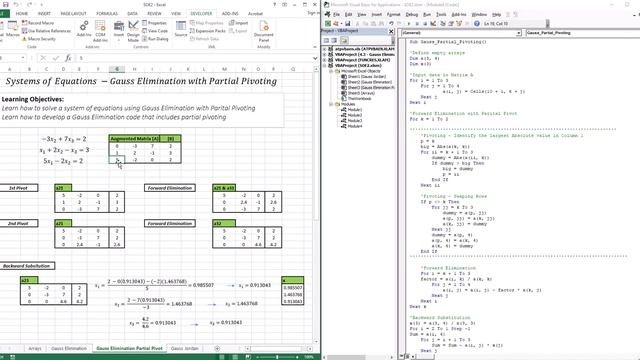Screen dimensions: 640x360
Task: Click Toggle Folders in the Project Explorer
Action: (344, 40)
